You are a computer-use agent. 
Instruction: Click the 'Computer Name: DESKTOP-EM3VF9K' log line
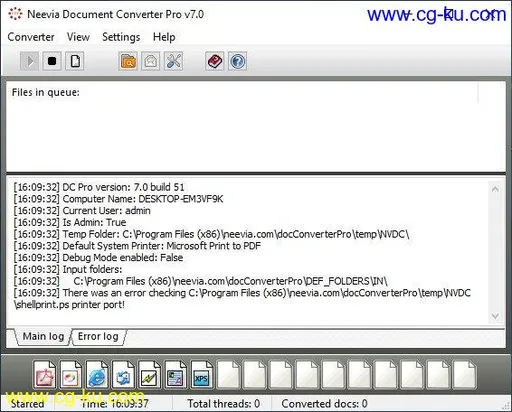coord(118,199)
